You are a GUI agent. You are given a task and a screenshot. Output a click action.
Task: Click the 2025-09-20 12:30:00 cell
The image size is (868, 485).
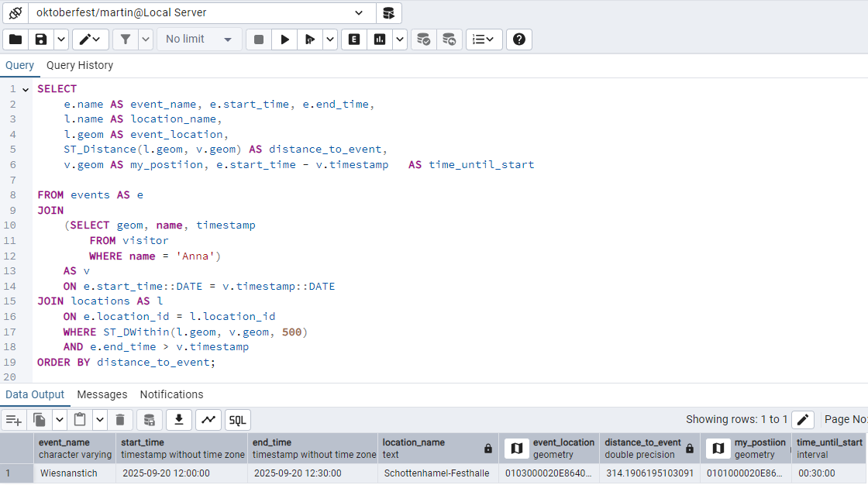[x=314, y=473]
